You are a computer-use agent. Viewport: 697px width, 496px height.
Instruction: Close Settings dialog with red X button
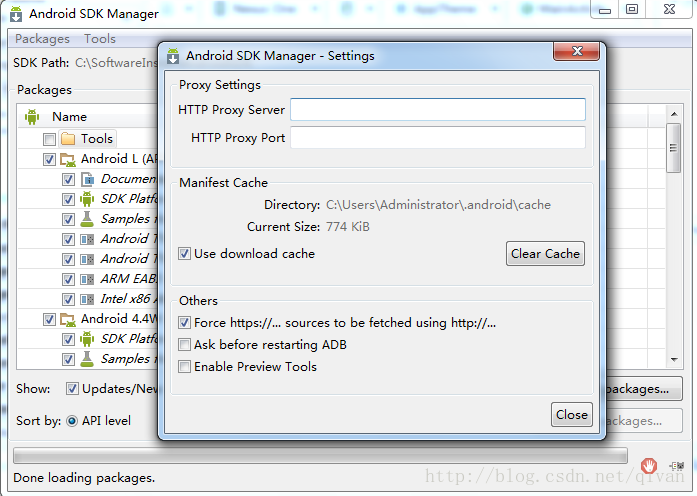[x=577, y=51]
